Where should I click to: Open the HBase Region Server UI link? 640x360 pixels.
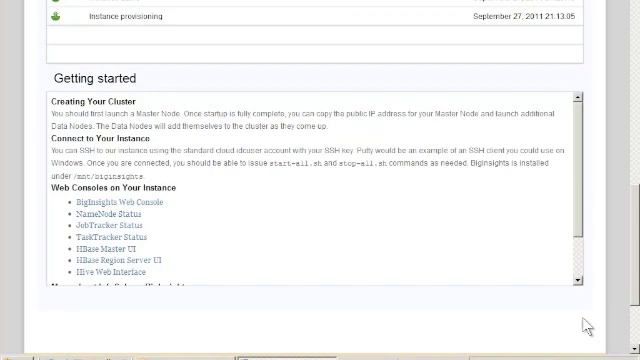pyautogui.click(x=119, y=260)
